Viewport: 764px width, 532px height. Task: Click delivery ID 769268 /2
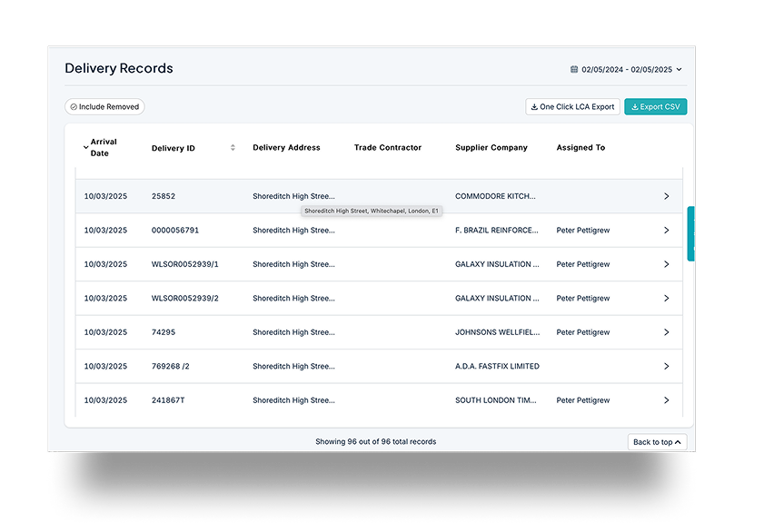pos(171,367)
